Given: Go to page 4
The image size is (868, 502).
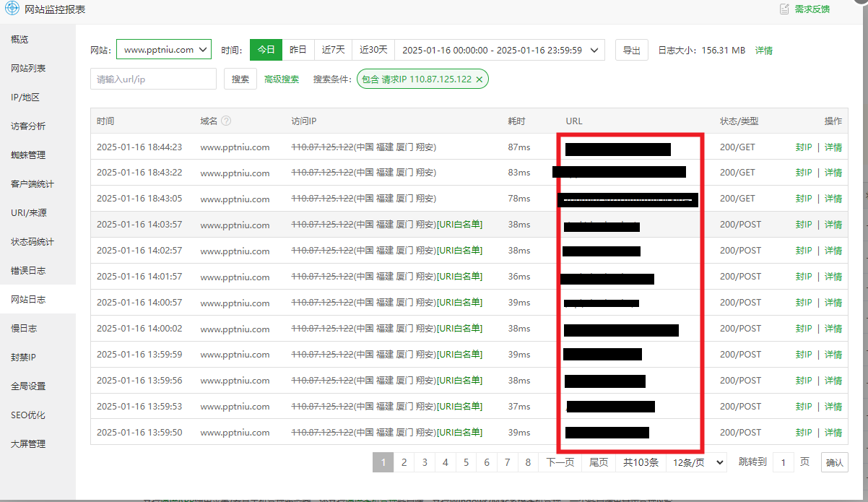Looking at the screenshot, I should 446,462.
